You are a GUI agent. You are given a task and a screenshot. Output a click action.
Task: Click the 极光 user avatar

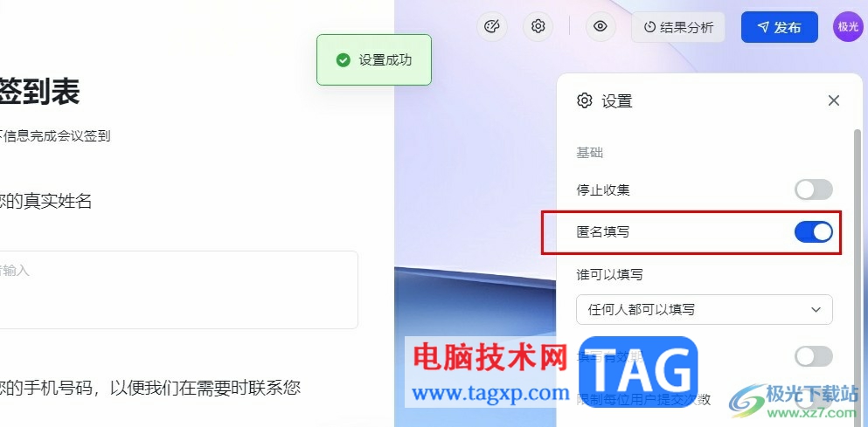(848, 27)
